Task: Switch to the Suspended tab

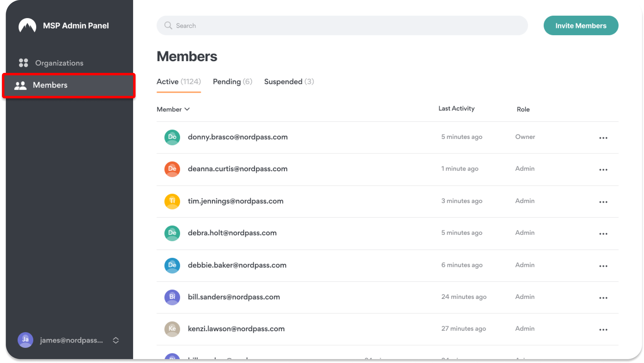Action: (289, 82)
